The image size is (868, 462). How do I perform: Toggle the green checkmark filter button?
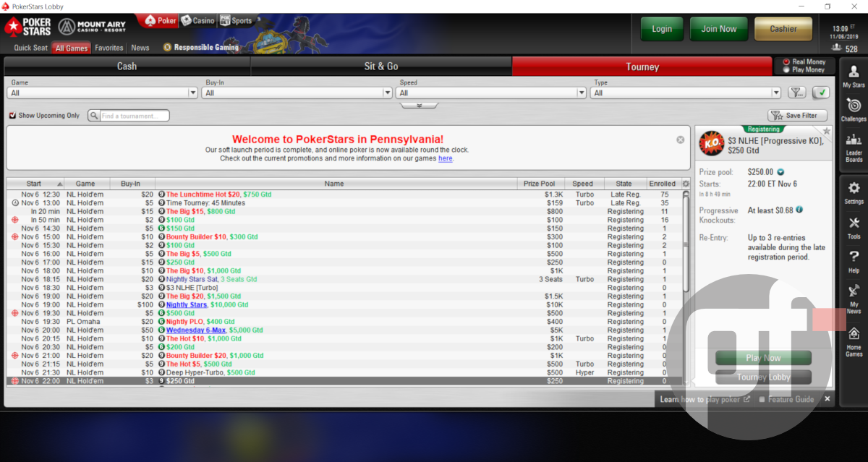[820, 93]
